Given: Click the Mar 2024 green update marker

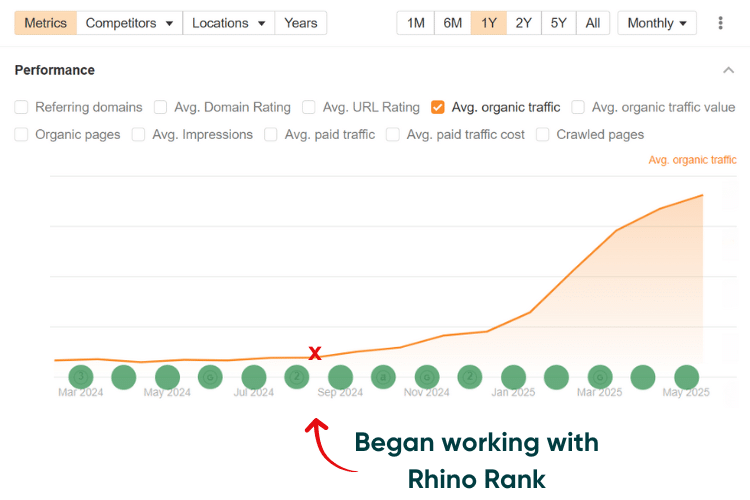Looking at the screenshot, I should coord(81,377).
